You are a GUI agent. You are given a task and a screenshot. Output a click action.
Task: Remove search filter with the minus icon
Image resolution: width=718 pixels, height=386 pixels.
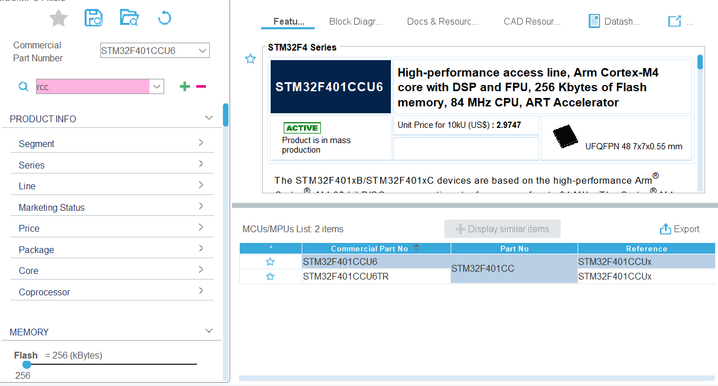tap(201, 86)
